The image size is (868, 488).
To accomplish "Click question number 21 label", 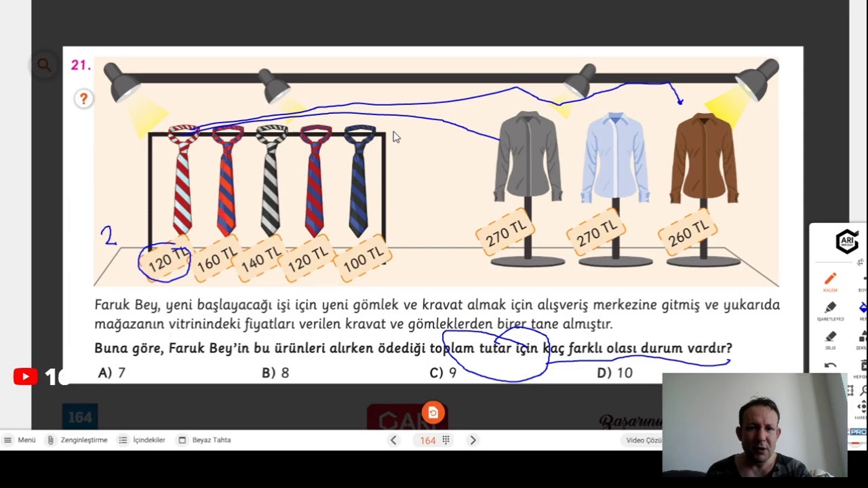I will tap(81, 65).
